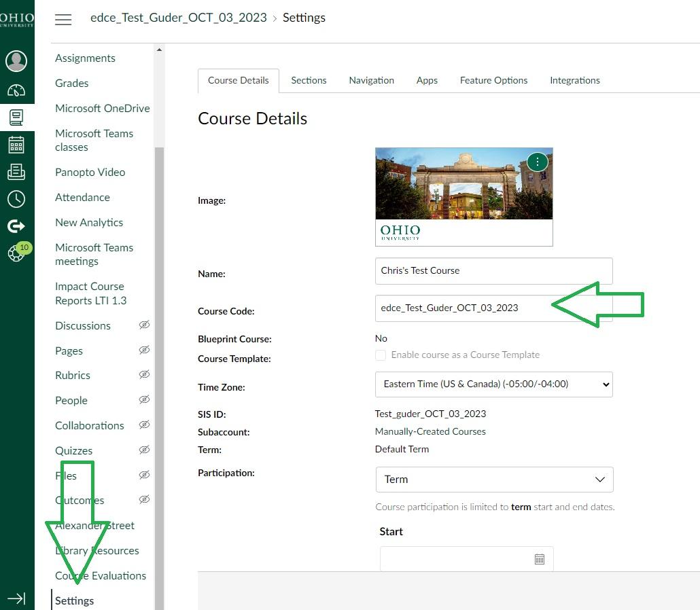Open the Help icon with badge 10
Viewport: 700px width, 610px height.
coord(16,253)
